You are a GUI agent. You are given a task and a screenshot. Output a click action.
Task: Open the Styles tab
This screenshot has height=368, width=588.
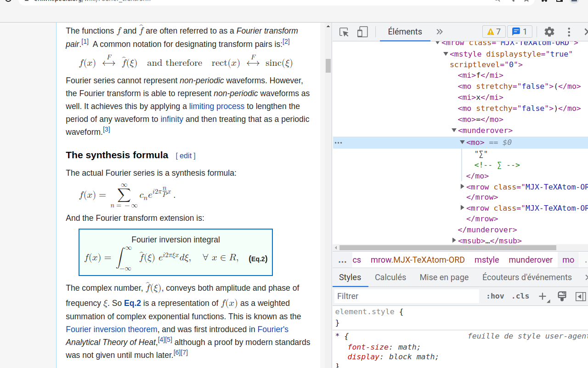(x=350, y=277)
